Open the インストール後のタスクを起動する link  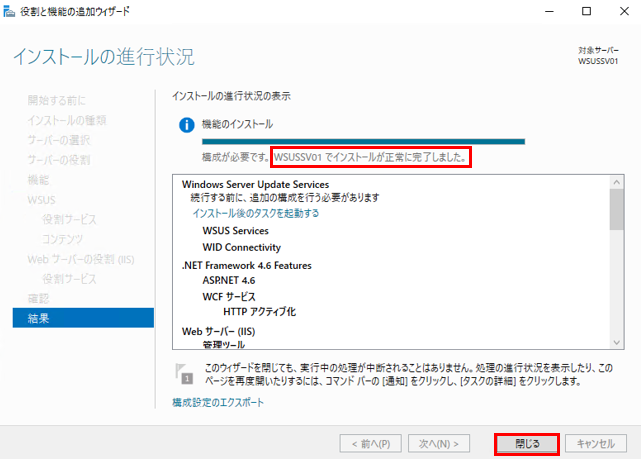[256, 213]
